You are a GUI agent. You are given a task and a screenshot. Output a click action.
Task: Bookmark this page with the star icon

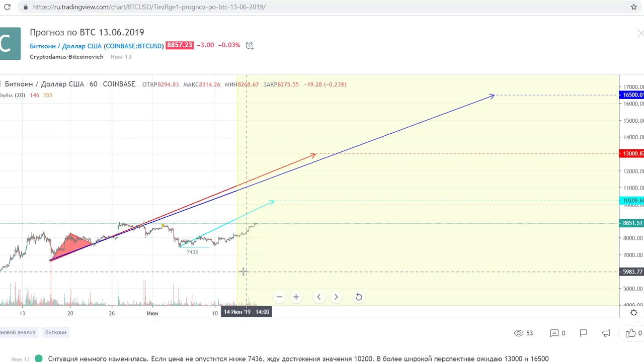(634, 7)
